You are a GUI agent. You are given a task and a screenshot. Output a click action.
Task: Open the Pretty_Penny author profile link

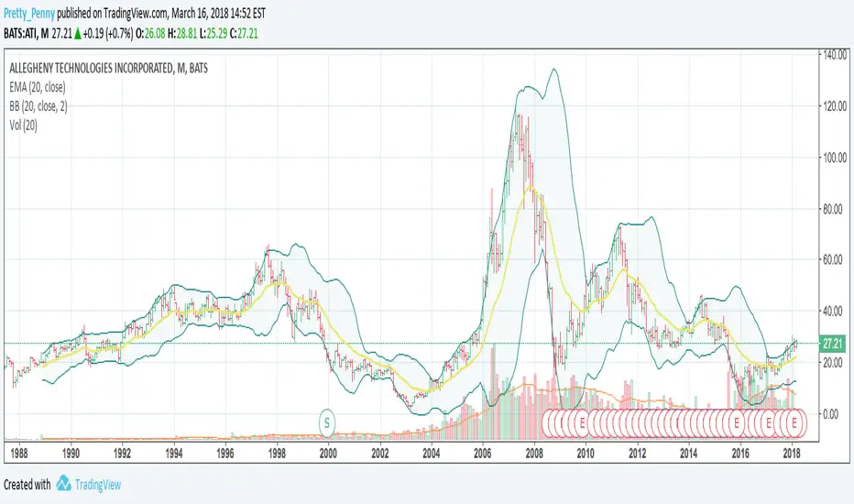29,14
